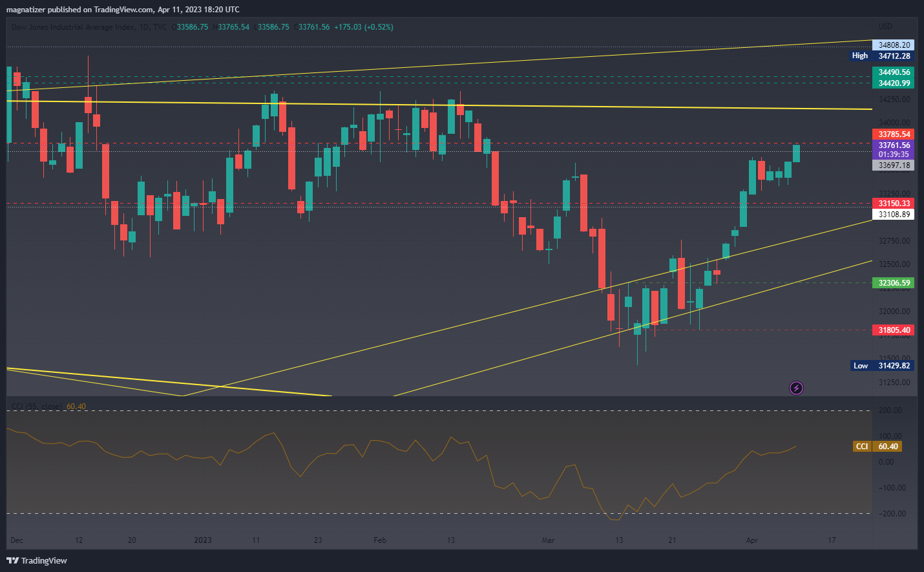This screenshot has height=572, width=924.
Task: Click the CCI (55, close) indicator legend
Action: (x=37, y=407)
